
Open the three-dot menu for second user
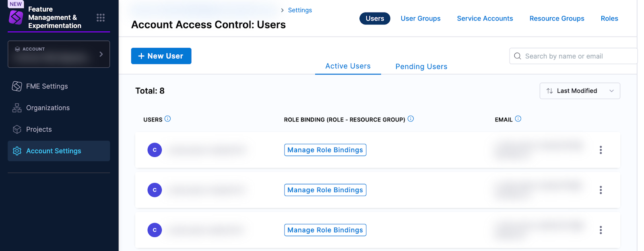point(601,190)
